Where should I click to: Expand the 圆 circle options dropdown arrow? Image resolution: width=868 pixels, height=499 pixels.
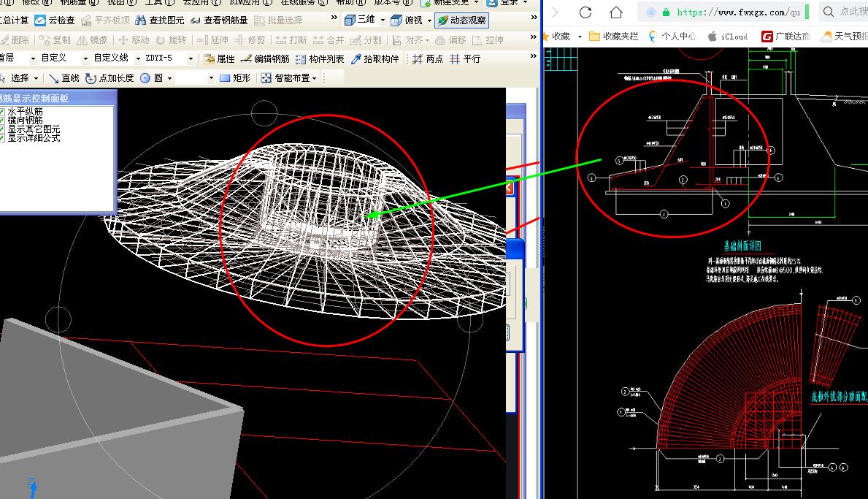pos(169,78)
